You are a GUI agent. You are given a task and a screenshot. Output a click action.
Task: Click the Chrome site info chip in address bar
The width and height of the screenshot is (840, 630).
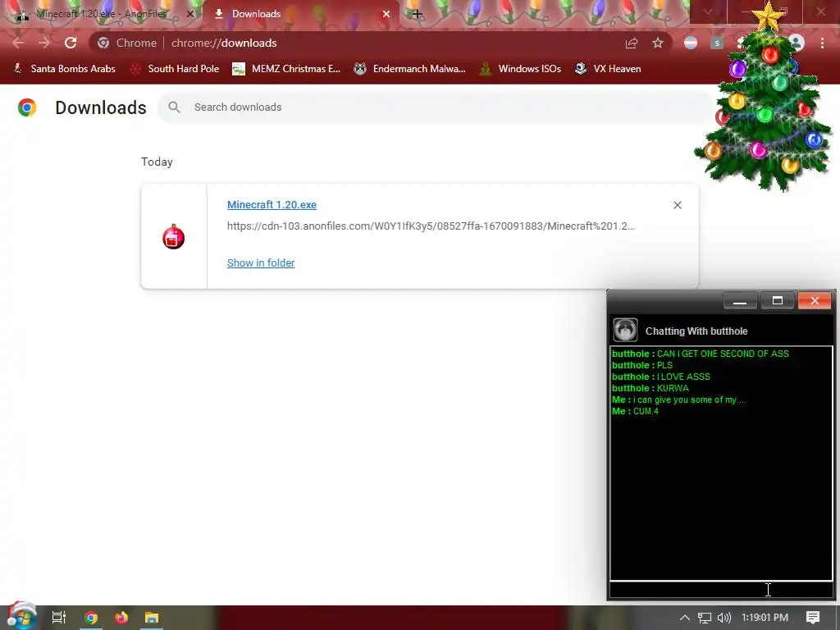[127, 43]
